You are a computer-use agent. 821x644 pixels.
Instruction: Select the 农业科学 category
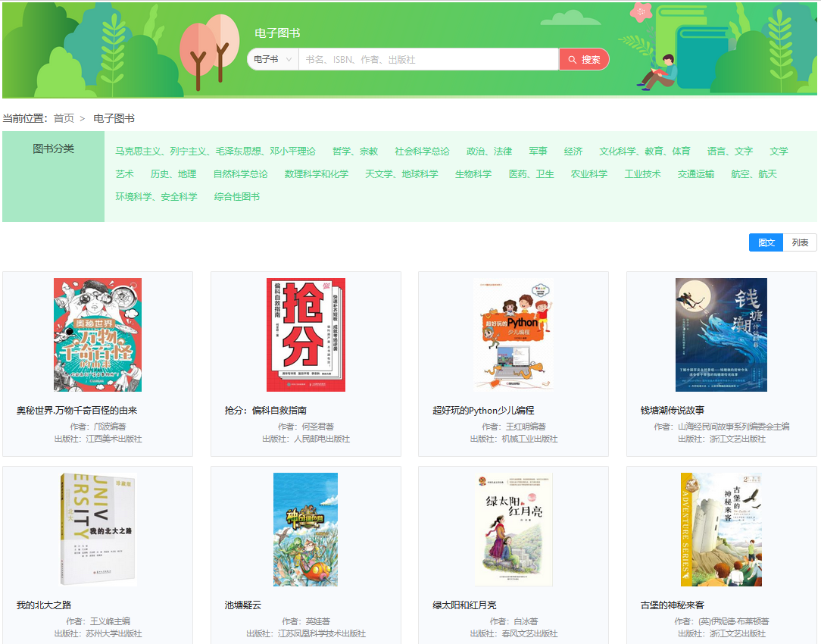coord(589,174)
